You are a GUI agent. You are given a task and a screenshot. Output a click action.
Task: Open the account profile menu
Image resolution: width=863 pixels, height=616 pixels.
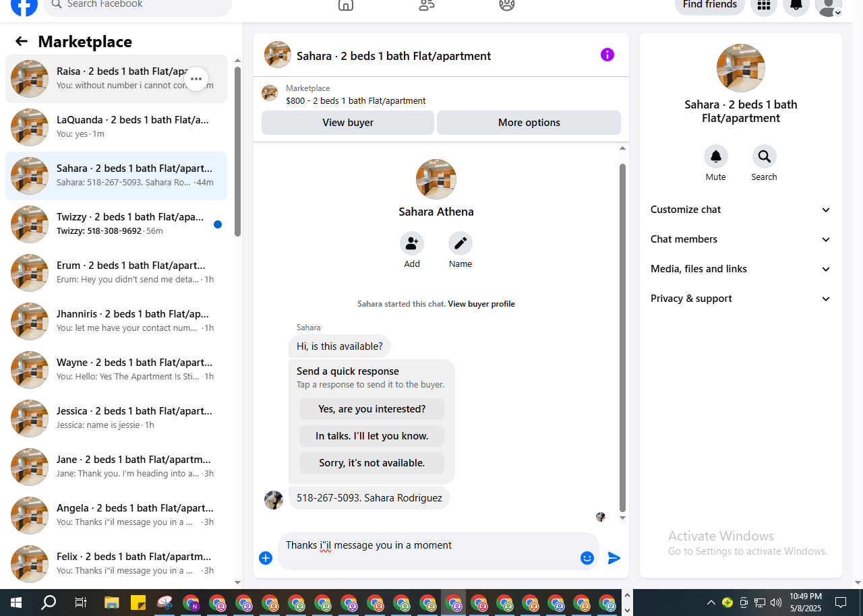(x=829, y=5)
